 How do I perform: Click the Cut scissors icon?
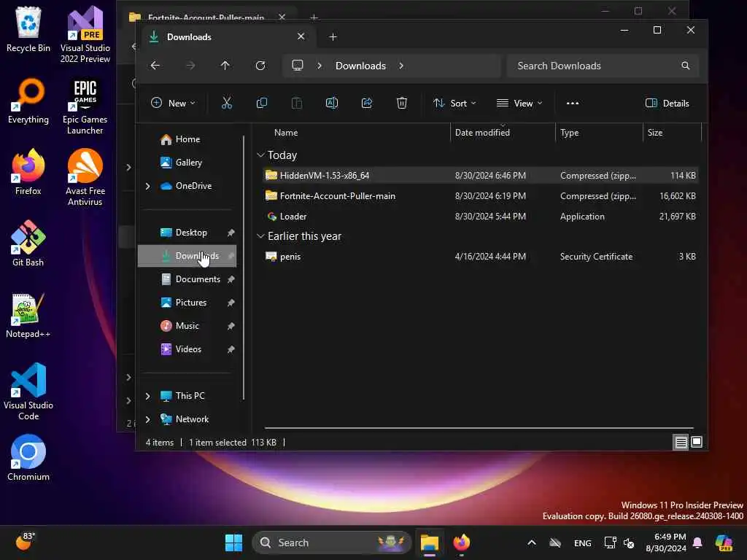point(227,103)
